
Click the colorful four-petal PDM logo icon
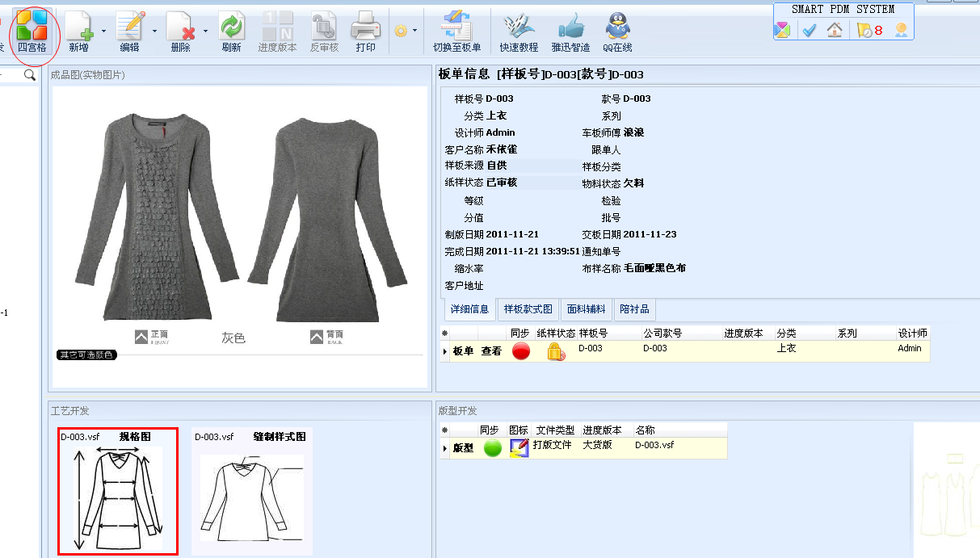782,30
